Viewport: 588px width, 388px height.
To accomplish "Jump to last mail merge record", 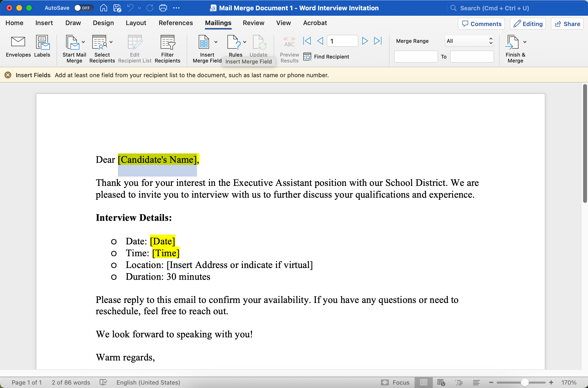I will [x=378, y=41].
